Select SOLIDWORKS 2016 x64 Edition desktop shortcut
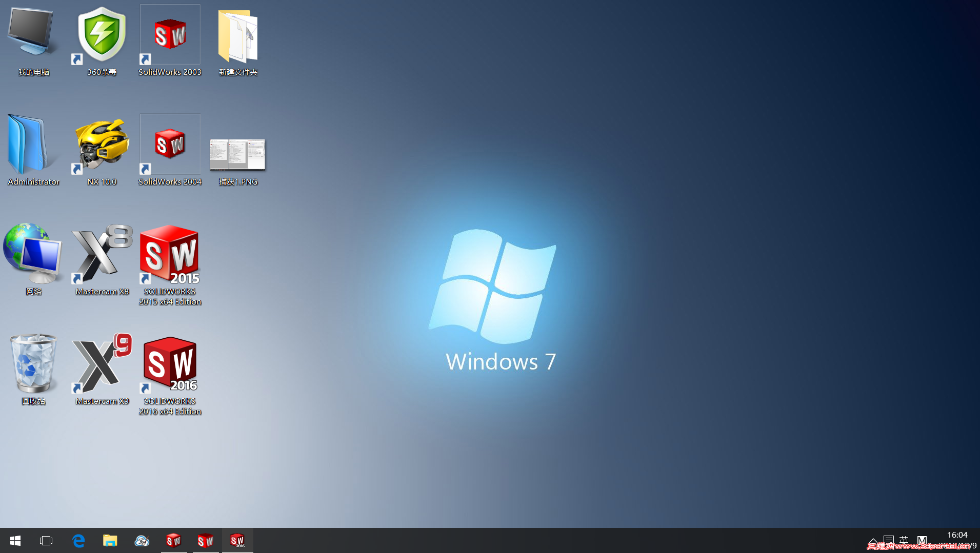The height and width of the screenshot is (553, 980). [170, 375]
